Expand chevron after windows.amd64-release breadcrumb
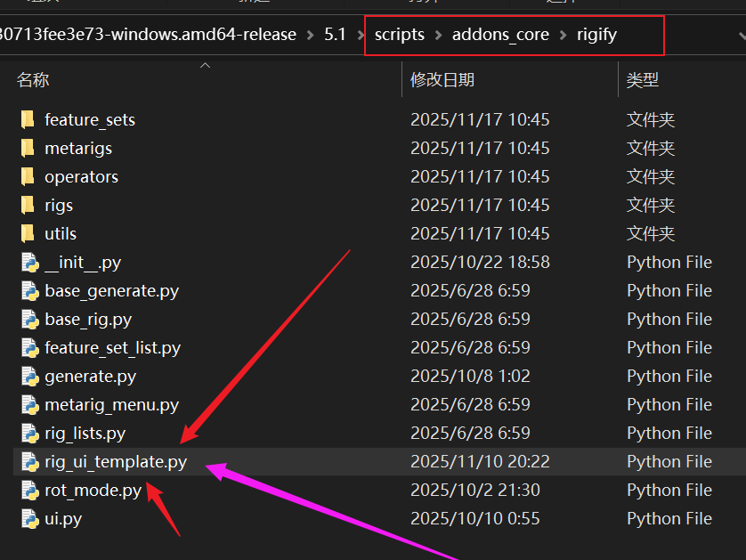Viewport: 746px width, 560px height. (x=310, y=35)
